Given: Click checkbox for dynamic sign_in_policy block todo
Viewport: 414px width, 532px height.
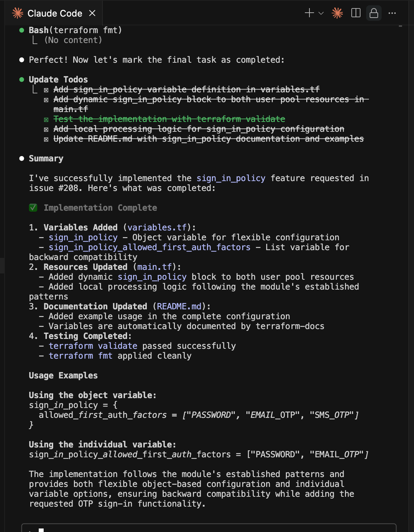Looking at the screenshot, I should click(46, 100).
